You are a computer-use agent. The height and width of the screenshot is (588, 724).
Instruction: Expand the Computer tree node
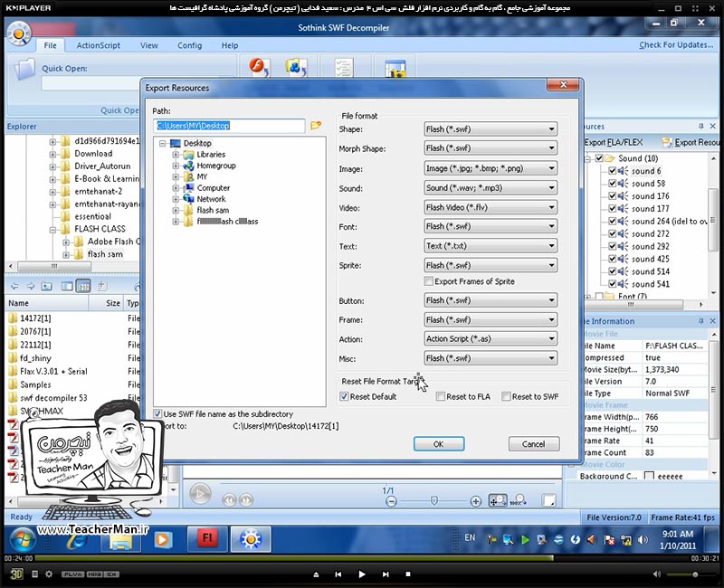point(176,188)
